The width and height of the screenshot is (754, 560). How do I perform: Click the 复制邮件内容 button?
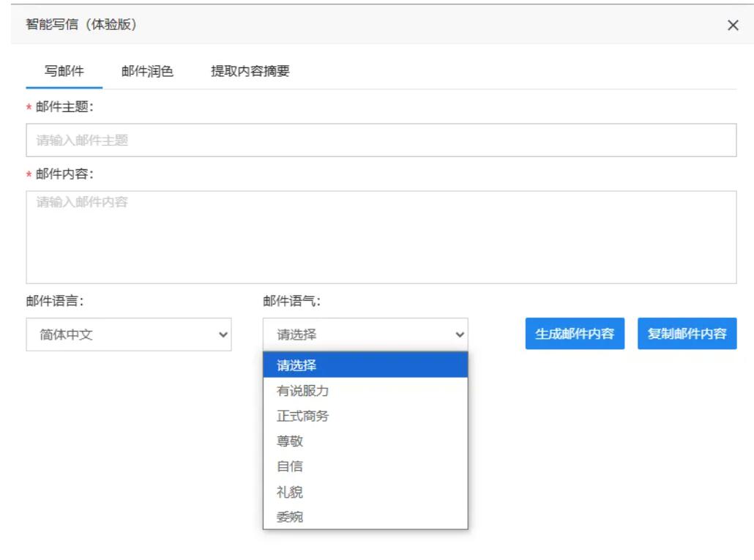click(x=687, y=334)
